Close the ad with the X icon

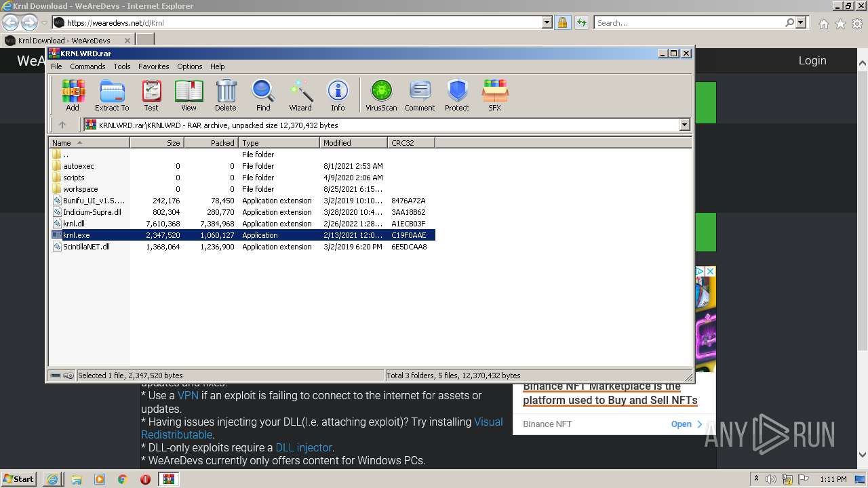point(710,271)
